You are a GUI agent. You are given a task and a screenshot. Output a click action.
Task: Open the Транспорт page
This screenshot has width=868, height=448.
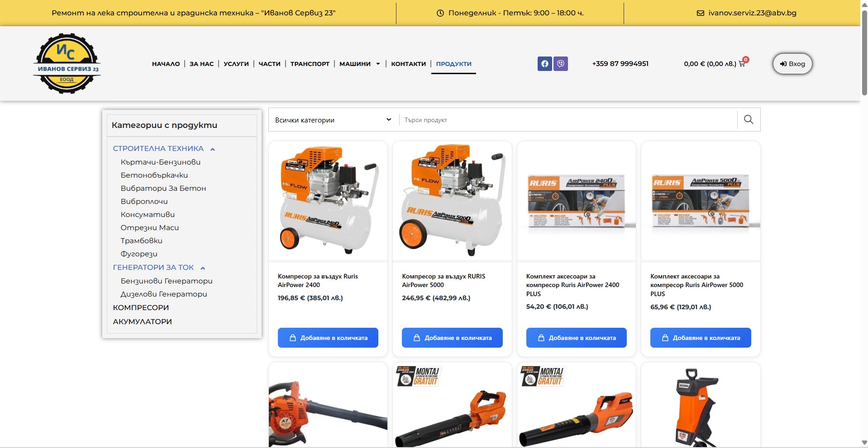tap(310, 64)
